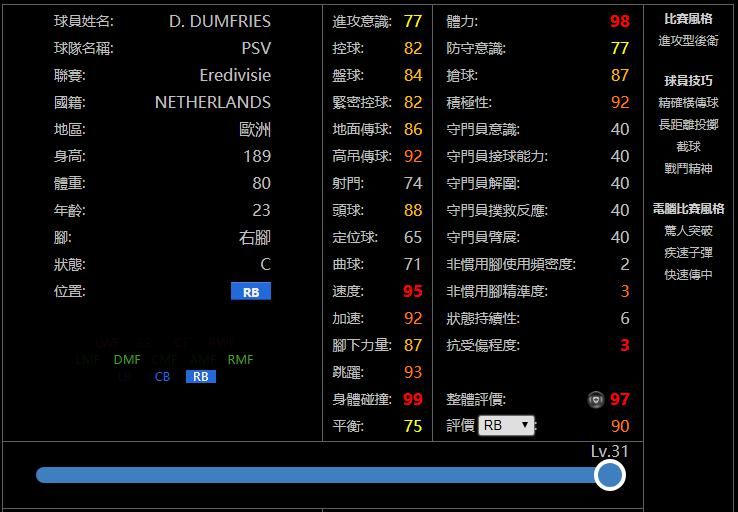Viewport: 738px width, 512px height.
Task: Click the foot value 右腳
Action: pyautogui.click(x=255, y=238)
